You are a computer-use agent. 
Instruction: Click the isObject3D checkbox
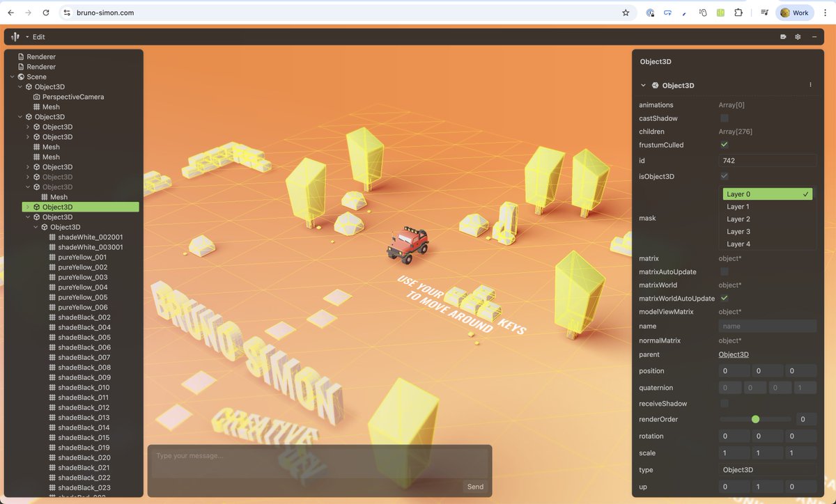click(x=725, y=176)
